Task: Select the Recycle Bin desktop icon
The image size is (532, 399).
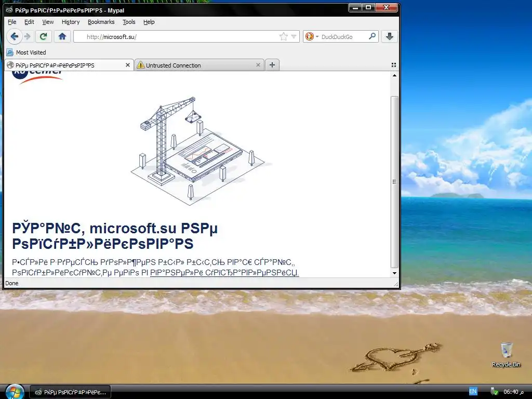Action: 506,354
